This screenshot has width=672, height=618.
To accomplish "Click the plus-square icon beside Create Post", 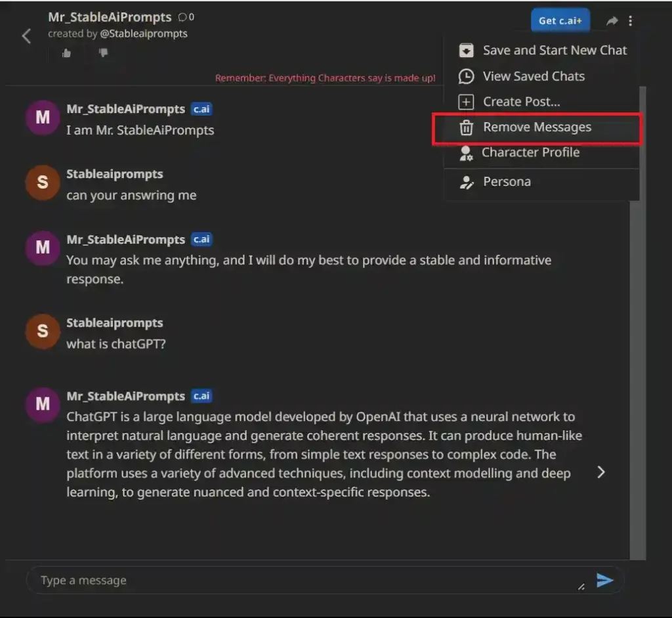I will click(467, 102).
